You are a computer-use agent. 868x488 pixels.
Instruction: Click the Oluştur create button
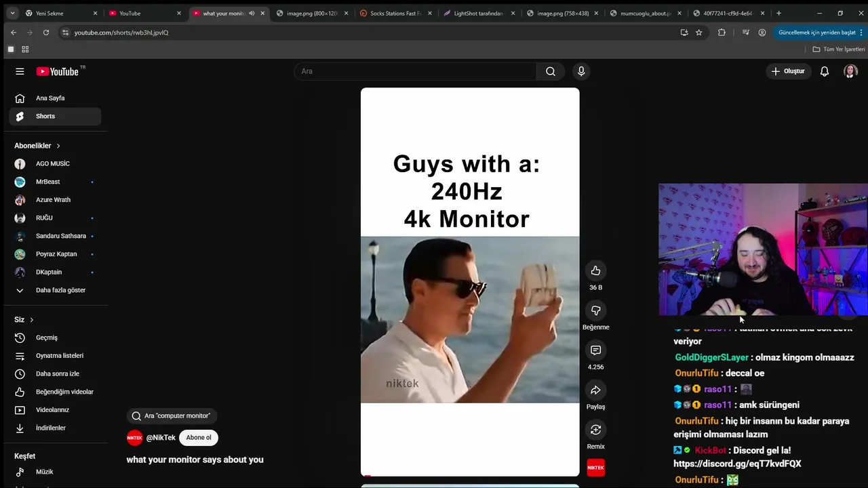coord(789,71)
